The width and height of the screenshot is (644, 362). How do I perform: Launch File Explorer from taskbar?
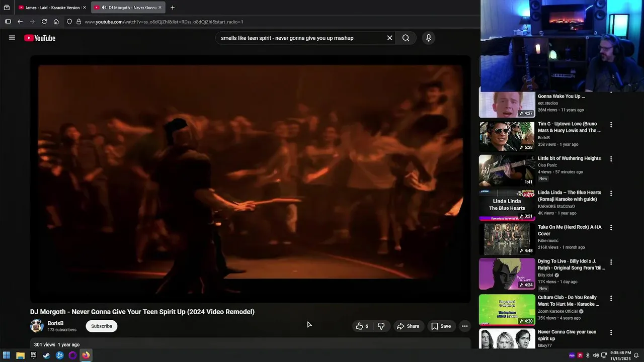(20, 355)
